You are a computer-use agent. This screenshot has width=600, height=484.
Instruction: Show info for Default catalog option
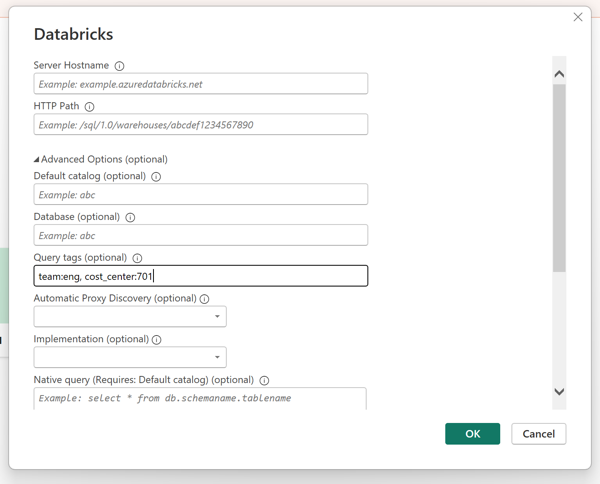(x=156, y=177)
